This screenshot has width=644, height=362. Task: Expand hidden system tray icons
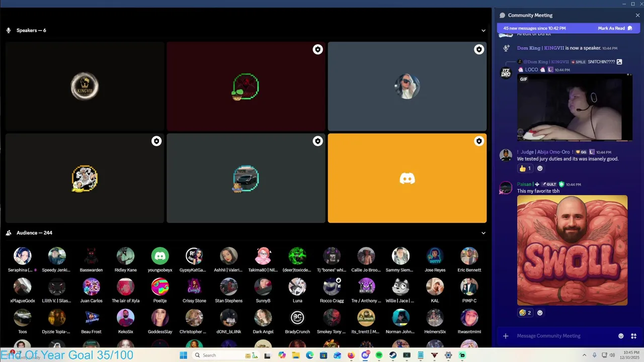585,355
